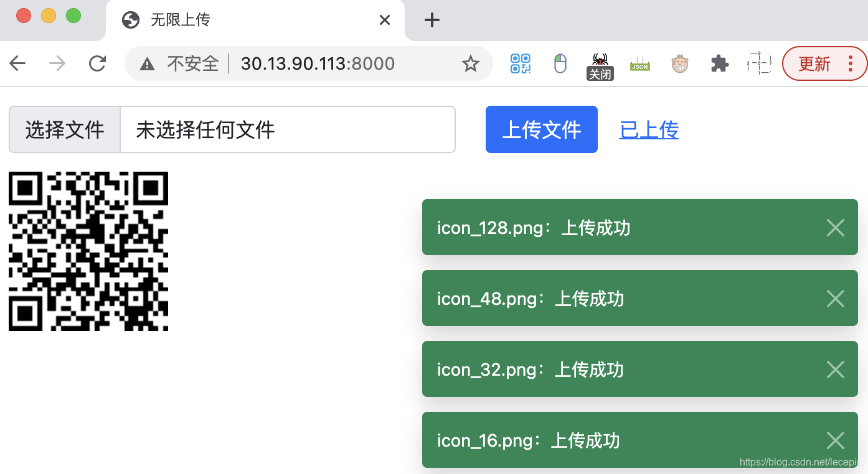This screenshot has height=474, width=868.
Task: Click the icon_128.png：上传成功 message text
Action: click(534, 228)
